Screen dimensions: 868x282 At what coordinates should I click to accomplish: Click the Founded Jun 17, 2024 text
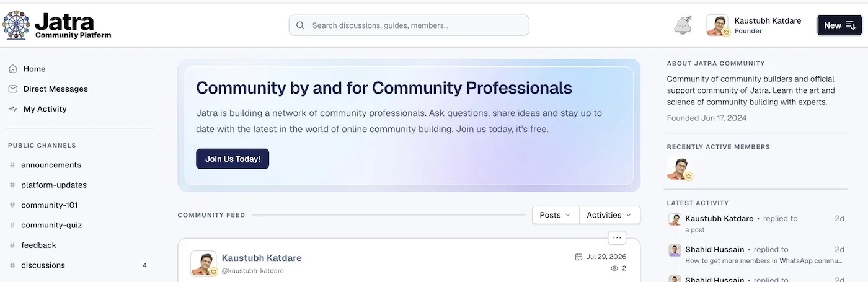[x=707, y=118]
